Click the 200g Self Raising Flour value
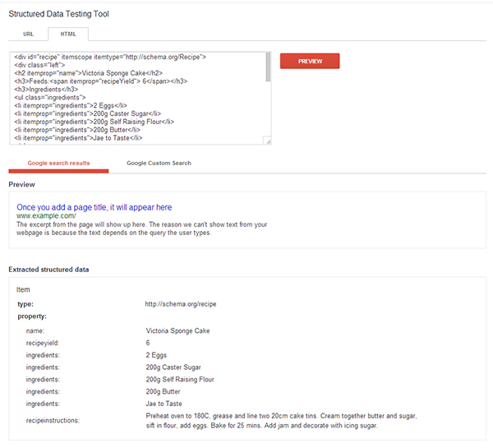The image size is (493, 448). pyautogui.click(x=180, y=380)
